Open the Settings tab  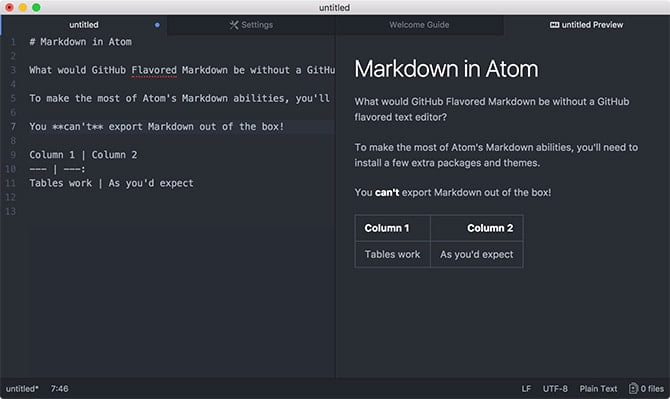[251, 25]
